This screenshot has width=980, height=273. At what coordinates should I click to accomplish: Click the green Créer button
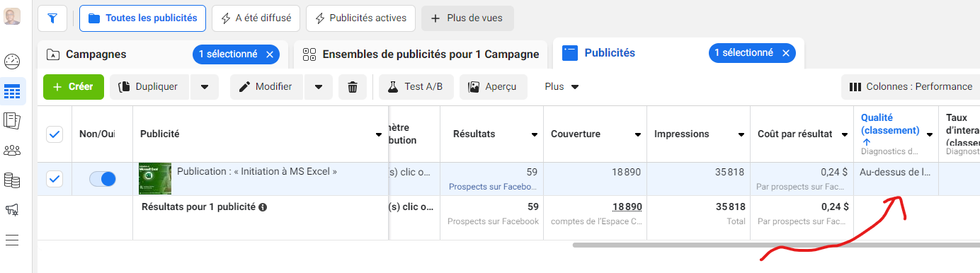click(74, 87)
